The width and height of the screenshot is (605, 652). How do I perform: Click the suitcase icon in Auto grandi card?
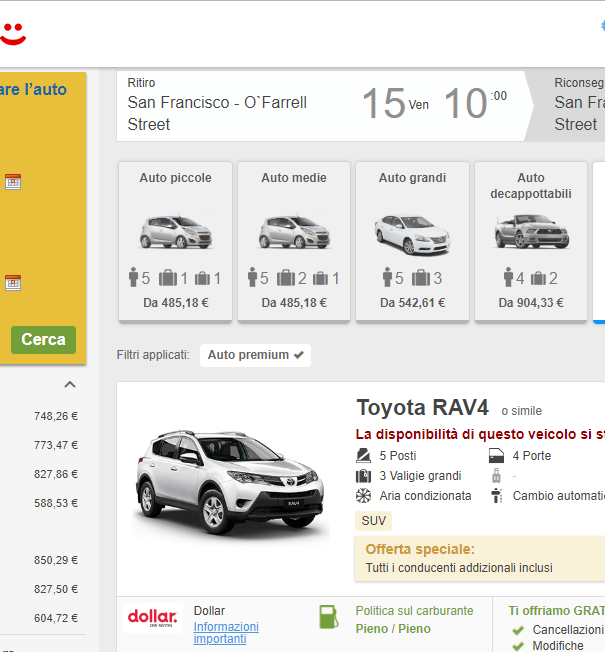(421, 278)
